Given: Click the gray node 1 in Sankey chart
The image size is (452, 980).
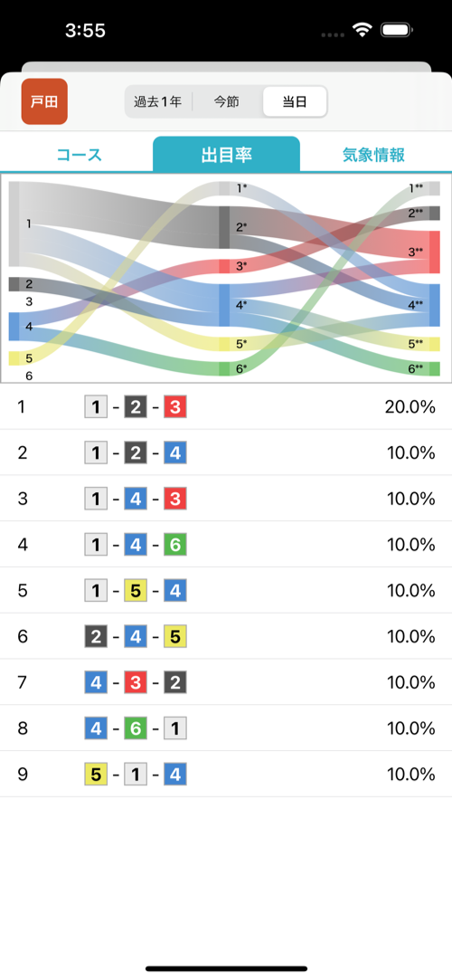Looking at the screenshot, I should pyautogui.click(x=14, y=224).
